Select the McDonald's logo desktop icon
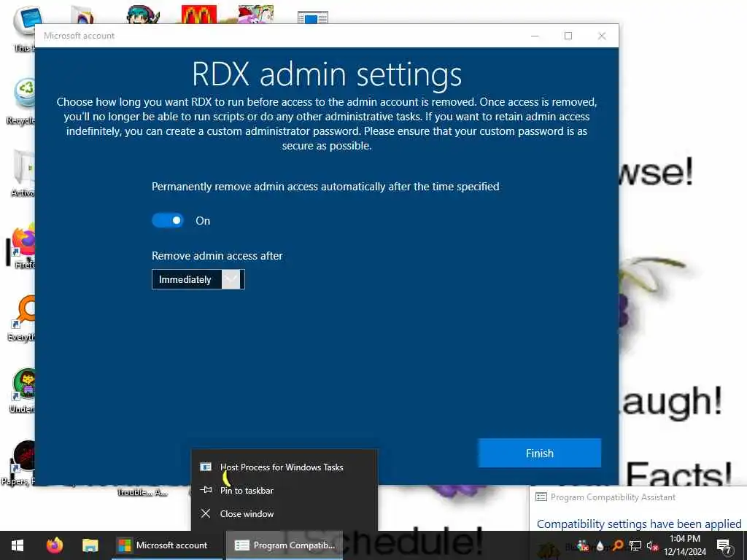The image size is (747, 560). (199, 15)
